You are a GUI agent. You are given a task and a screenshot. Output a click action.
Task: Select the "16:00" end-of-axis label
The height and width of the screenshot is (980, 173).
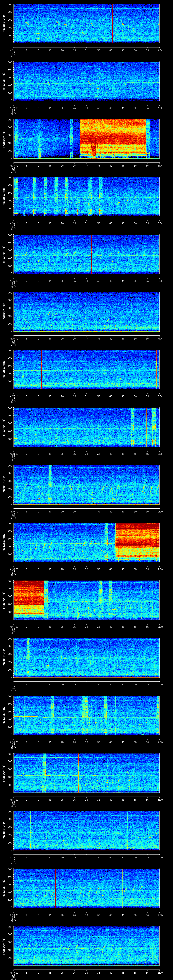pos(159,857)
